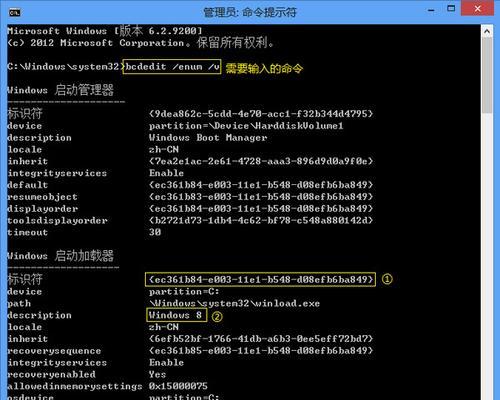
Task: Click toolsdisplayorder value '{b2721d73-1db4-4c62-bf78-c548a880142d}'
Action: (261, 220)
